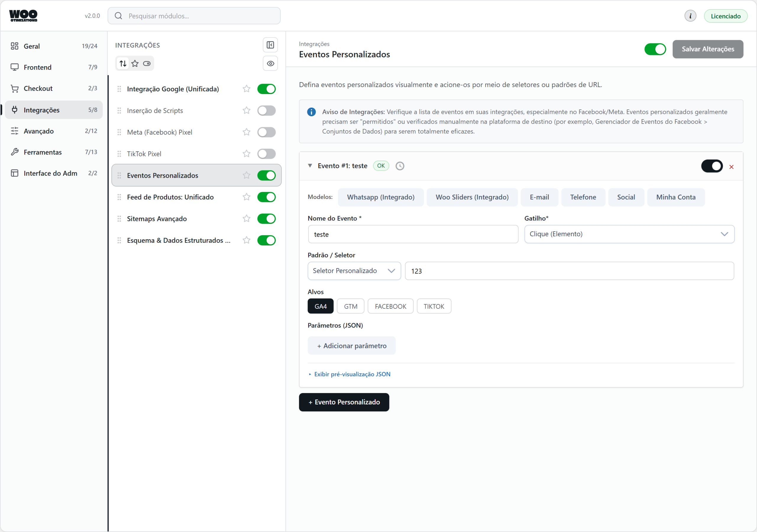The height and width of the screenshot is (532, 757).
Task: Open the Geral section in sidebar
Action: coord(54,46)
